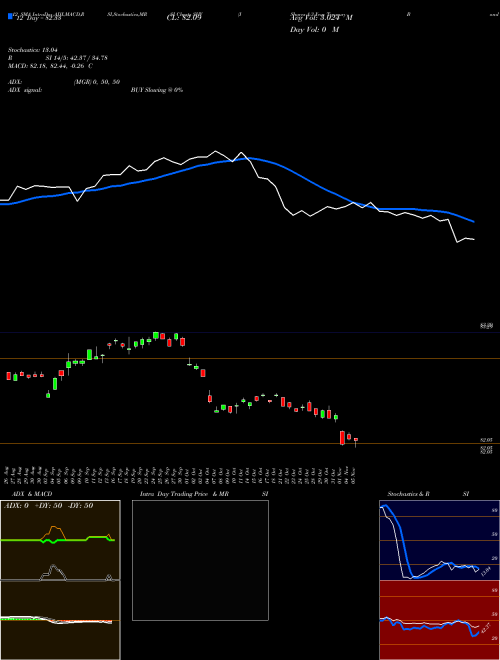Select the '12 Day = 82.33' label

pos(39,18)
